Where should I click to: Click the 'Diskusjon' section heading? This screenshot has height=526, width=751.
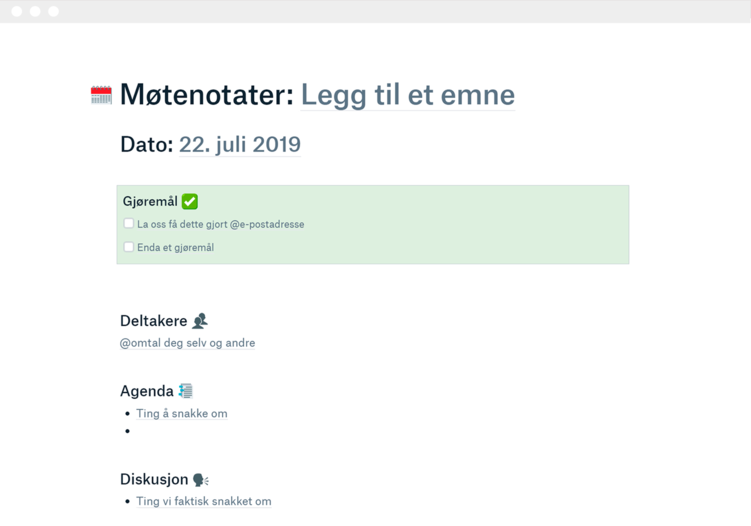[x=154, y=479]
